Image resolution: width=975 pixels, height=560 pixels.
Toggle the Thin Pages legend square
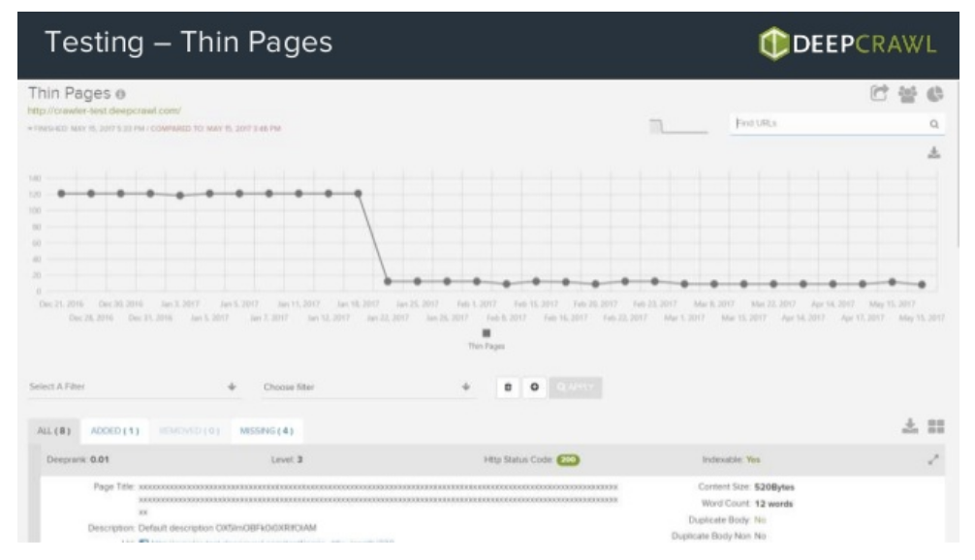click(x=487, y=333)
